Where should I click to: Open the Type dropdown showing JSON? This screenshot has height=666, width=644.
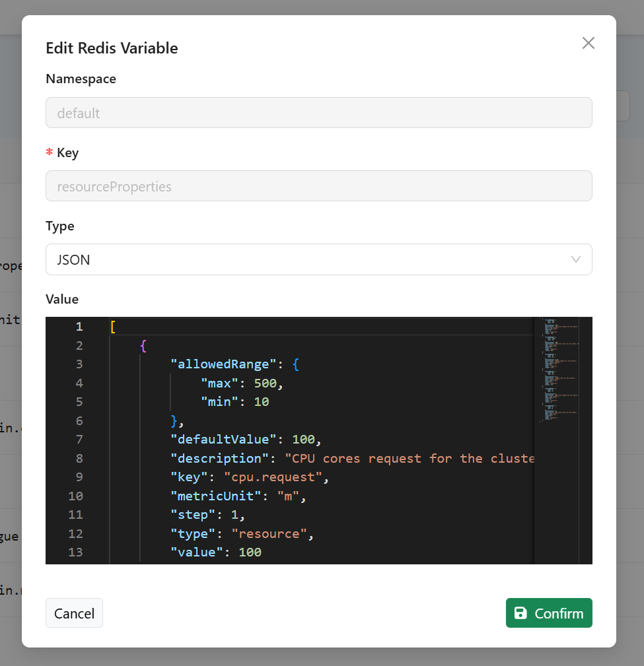[319, 259]
